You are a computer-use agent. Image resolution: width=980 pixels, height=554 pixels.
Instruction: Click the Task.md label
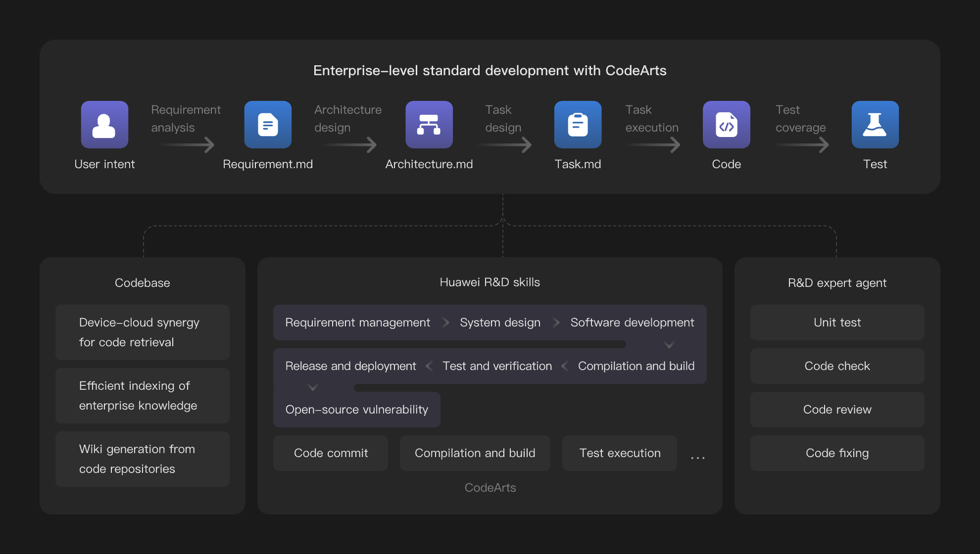pyautogui.click(x=578, y=164)
